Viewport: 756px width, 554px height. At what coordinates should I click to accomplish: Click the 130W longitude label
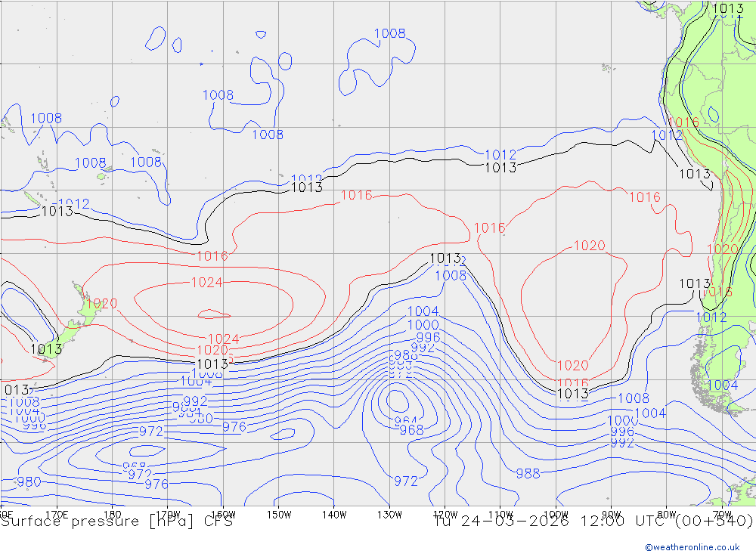coord(389,515)
